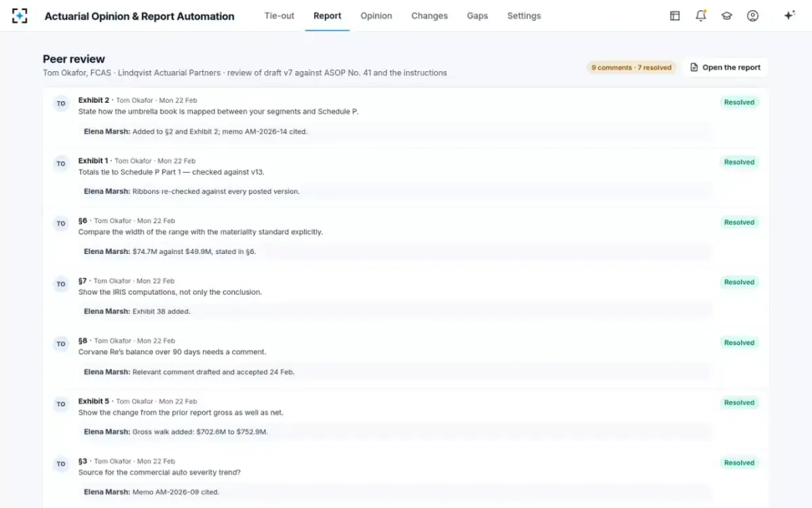Click the Peer review heading
This screenshot has height=508, width=812.
click(74, 59)
